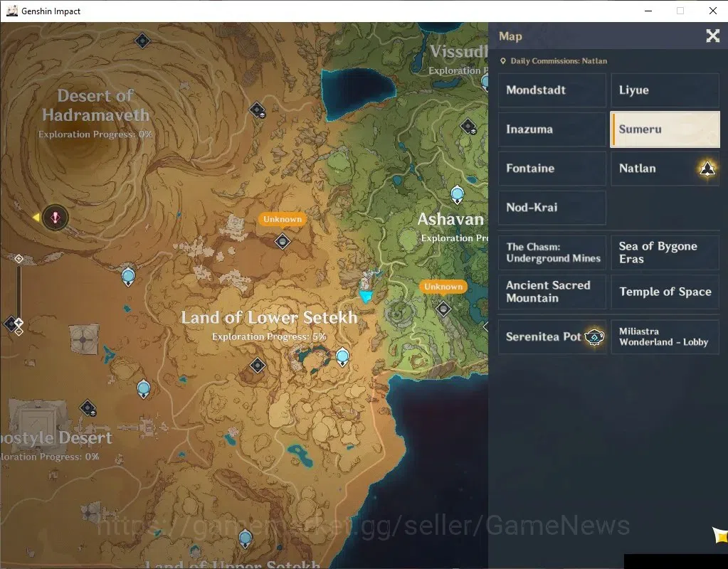Close the Map region panel

712,36
